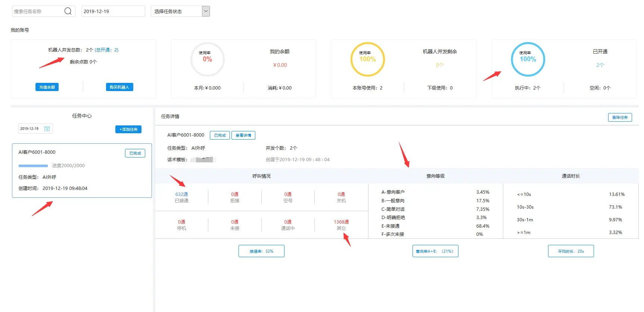Click completed status button in task details

(220, 135)
